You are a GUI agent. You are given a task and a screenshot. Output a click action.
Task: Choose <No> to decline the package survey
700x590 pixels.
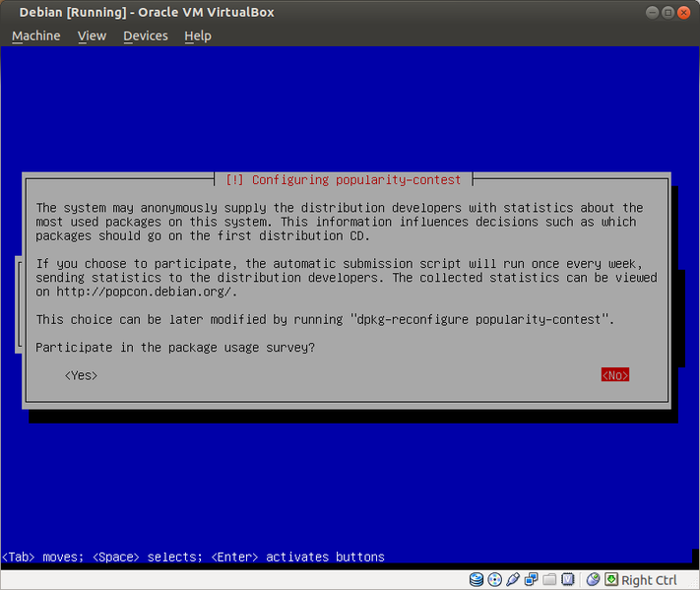(x=614, y=375)
